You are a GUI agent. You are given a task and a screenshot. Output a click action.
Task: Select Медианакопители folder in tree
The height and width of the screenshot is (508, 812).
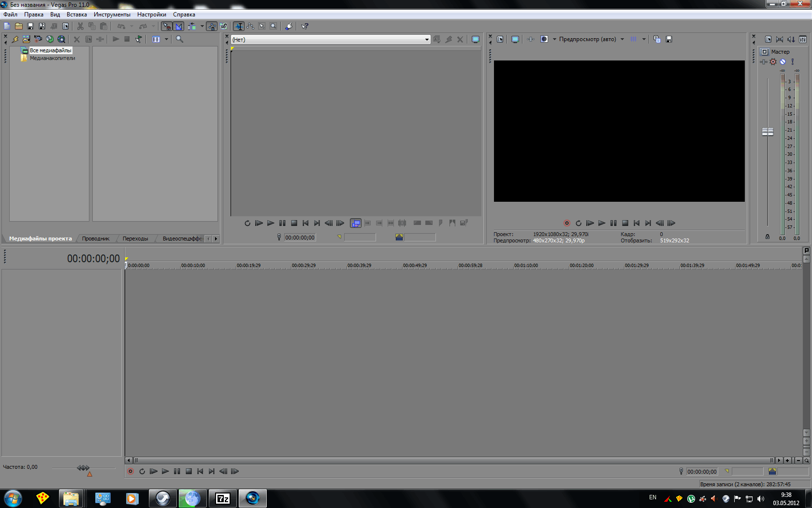pos(52,58)
